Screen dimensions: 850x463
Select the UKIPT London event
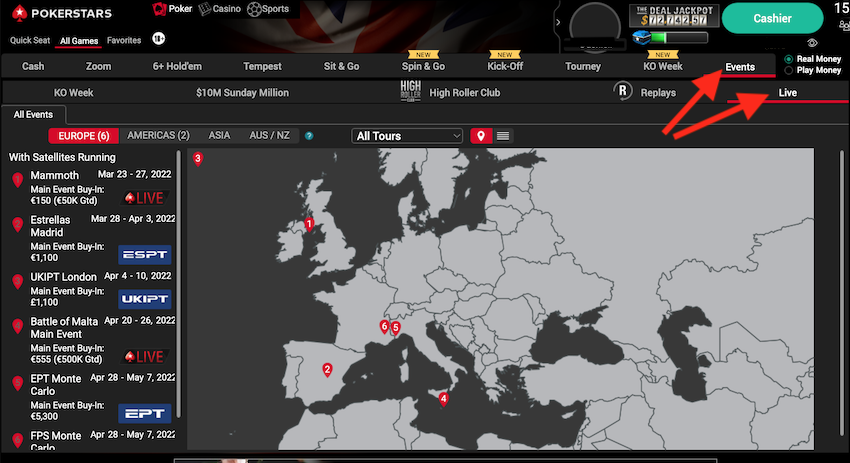click(x=63, y=277)
